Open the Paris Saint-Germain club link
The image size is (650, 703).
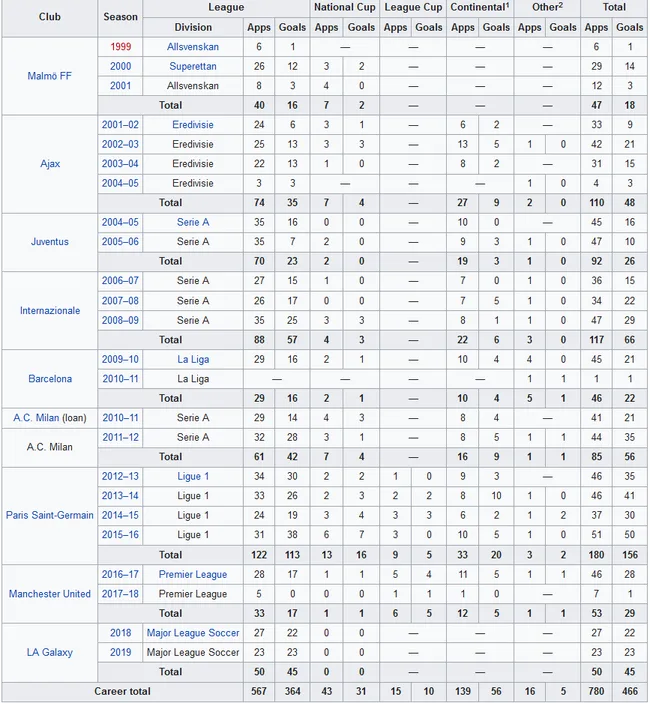(x=50, y=515)
